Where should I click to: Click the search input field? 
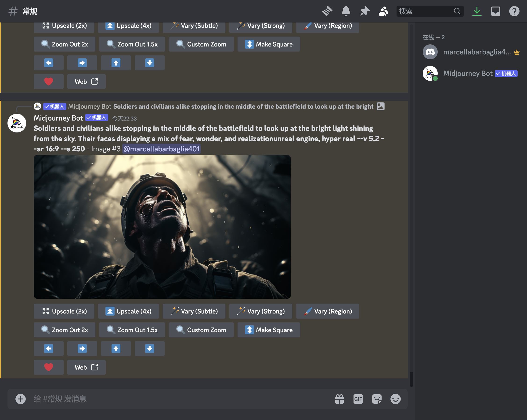[425, 11]
